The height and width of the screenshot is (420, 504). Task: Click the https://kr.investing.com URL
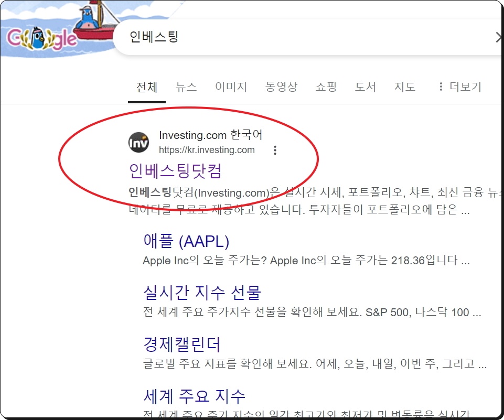click(207, 150)
